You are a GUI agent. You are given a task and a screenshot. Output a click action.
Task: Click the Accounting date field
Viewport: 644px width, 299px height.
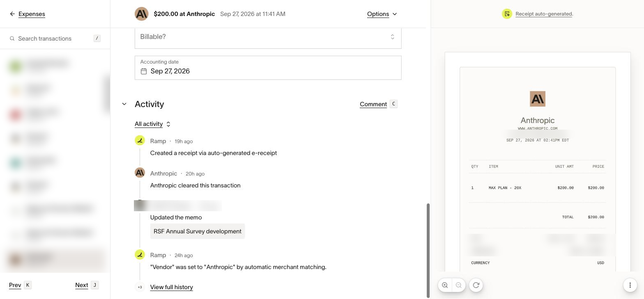[268, 68]
